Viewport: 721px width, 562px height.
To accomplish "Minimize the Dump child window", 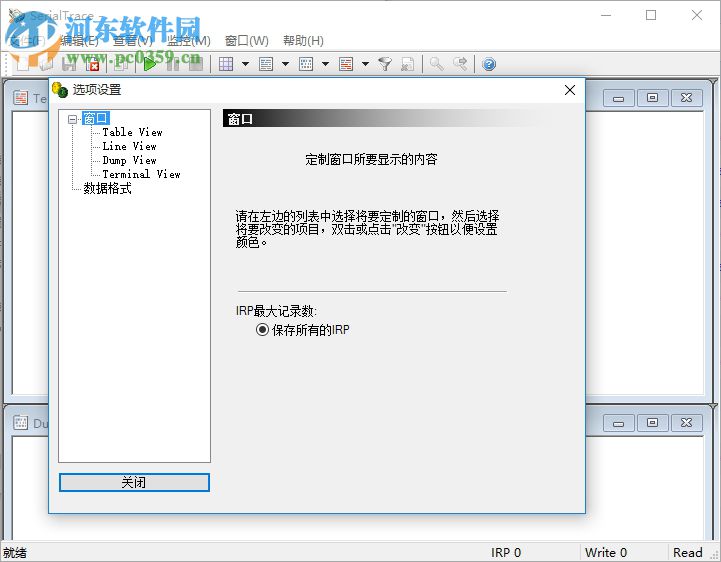I will (x=618, y=423).
